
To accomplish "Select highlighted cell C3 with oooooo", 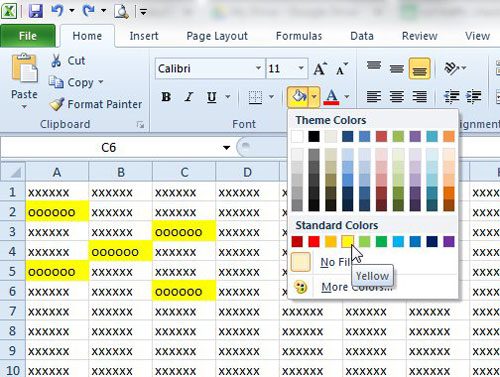I will click(184, 231).
